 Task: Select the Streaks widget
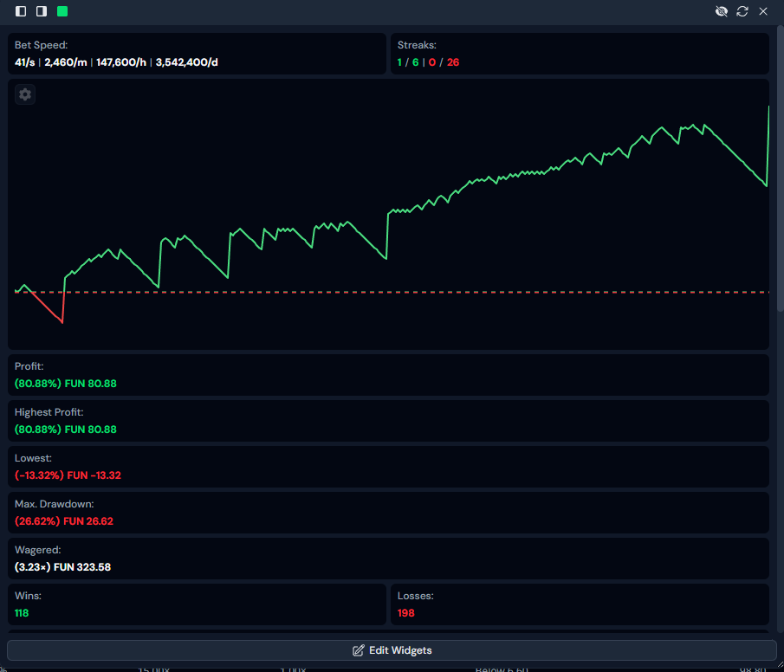pos(580,54)
